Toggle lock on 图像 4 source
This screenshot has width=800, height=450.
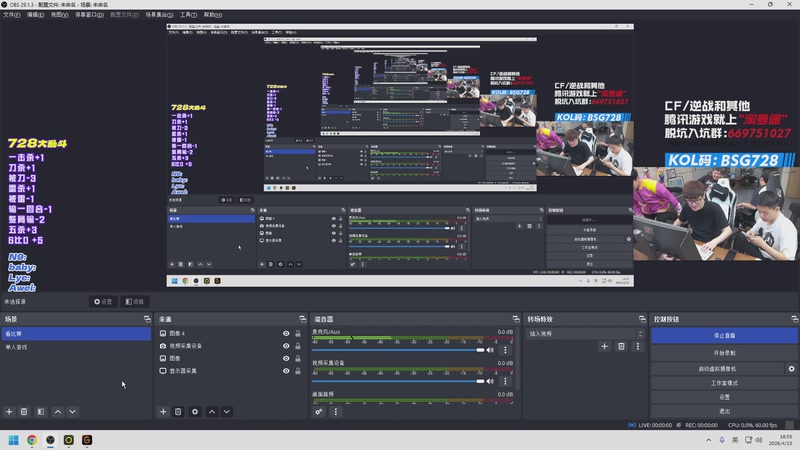(298, 333)
